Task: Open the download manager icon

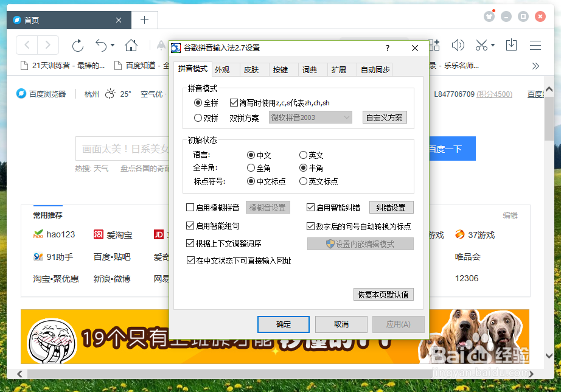Action: click(x=512, y=44)
